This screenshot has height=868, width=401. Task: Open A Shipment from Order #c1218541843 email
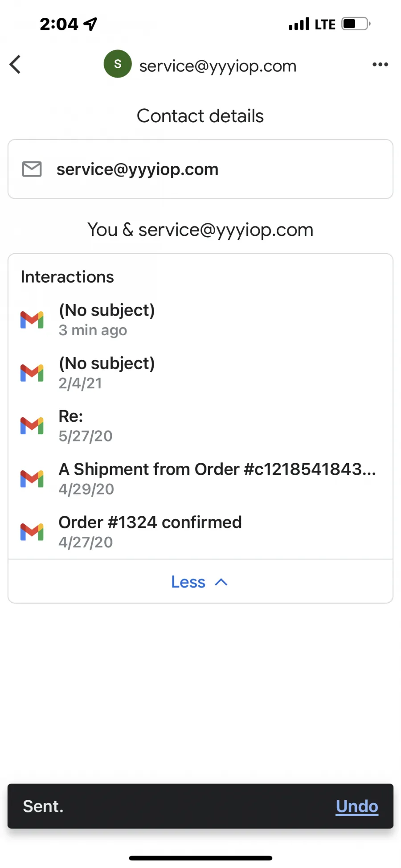pos(200,479)
